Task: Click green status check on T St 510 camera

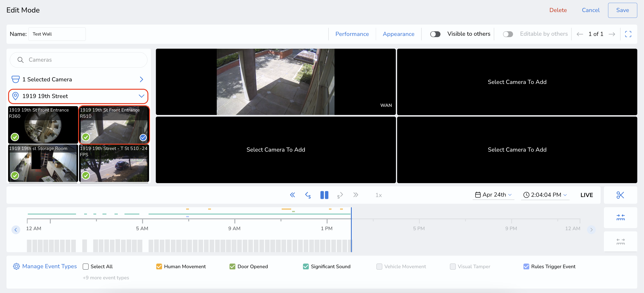Action: pos(86,175)
